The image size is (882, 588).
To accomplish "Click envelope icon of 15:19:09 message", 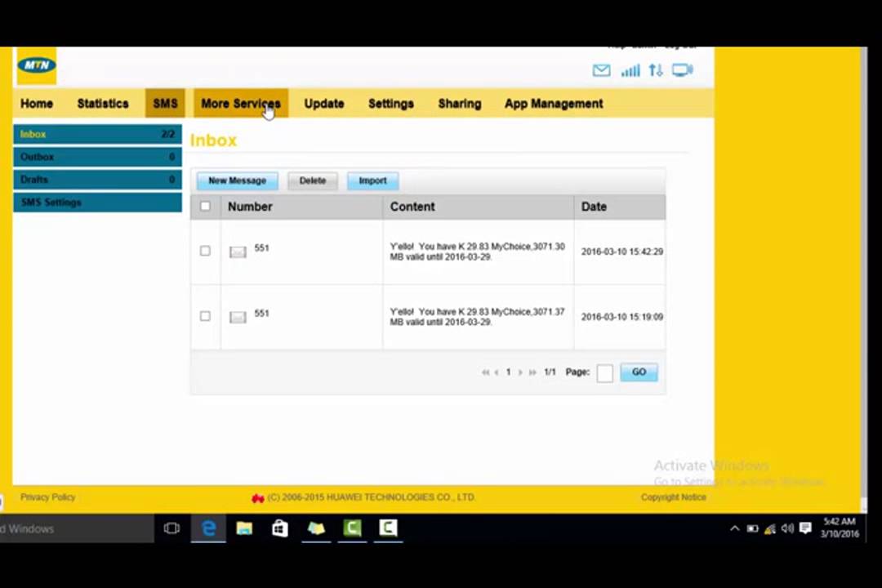I will click(x=238, y=317).
